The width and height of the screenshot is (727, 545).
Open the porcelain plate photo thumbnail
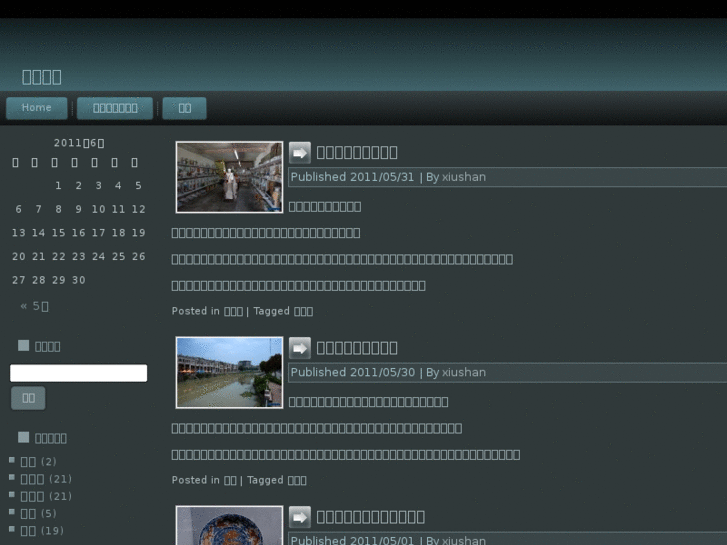click(x=230, y=526)
